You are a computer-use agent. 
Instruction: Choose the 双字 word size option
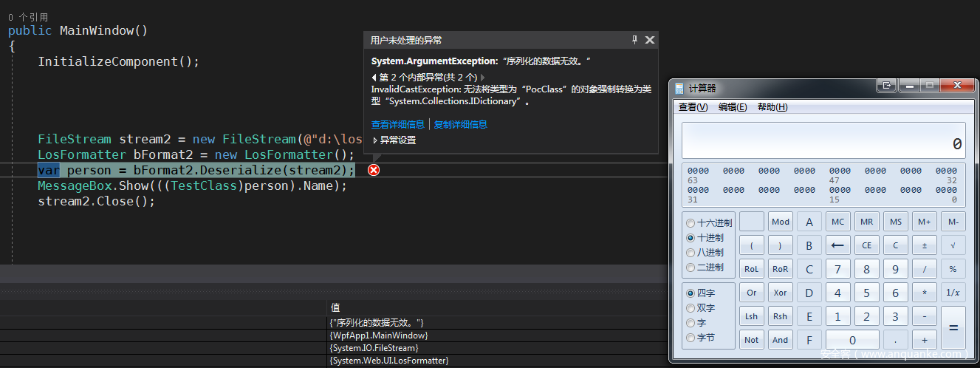pyautogui.click(x=691, y=308)
